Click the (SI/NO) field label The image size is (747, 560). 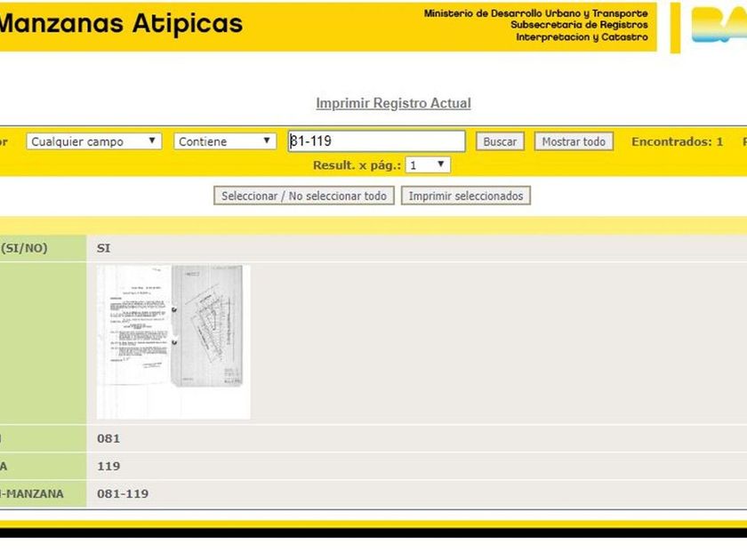tap(24, 248)
